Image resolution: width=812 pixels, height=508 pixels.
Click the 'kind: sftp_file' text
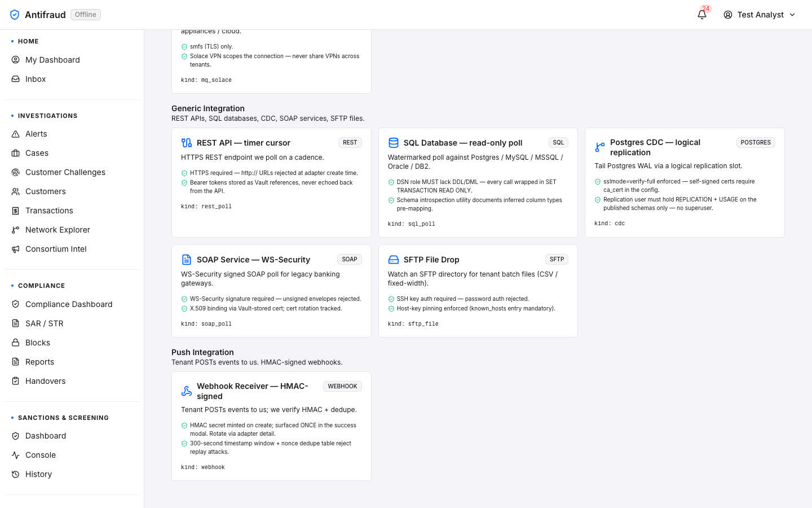[x=413, y=324]
